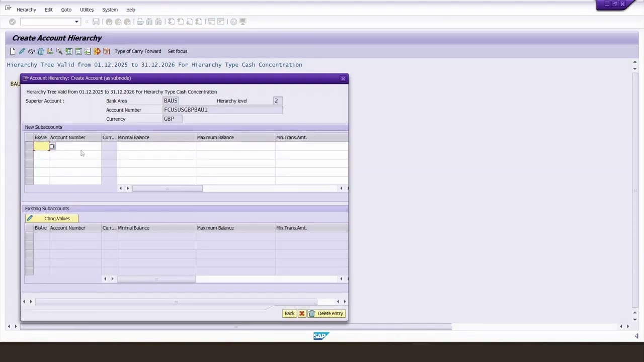Click the Change pencil icon in application toolbar
The width and height of the screenshot is (644, 362).
click(x=22, y=51)
